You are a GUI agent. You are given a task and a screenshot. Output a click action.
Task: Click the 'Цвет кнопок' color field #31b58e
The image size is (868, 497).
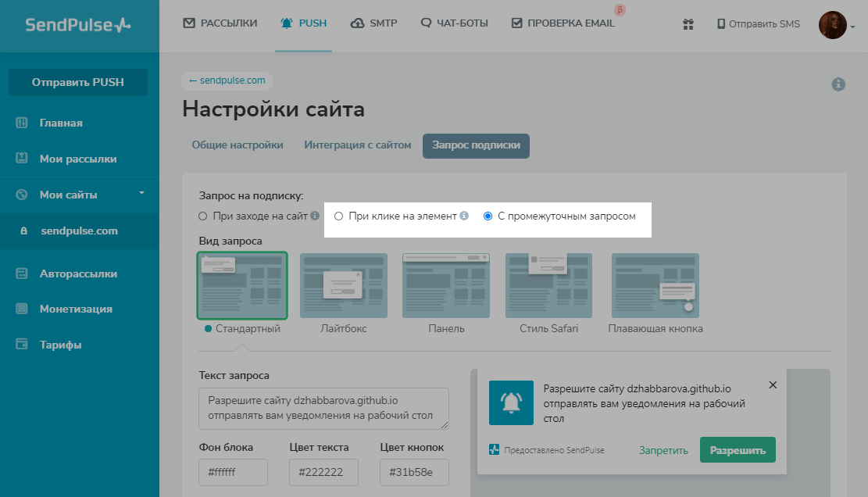tap(414, 472)
